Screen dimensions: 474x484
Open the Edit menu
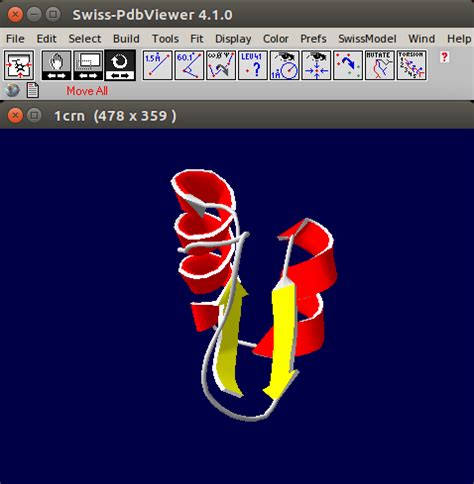46,39
